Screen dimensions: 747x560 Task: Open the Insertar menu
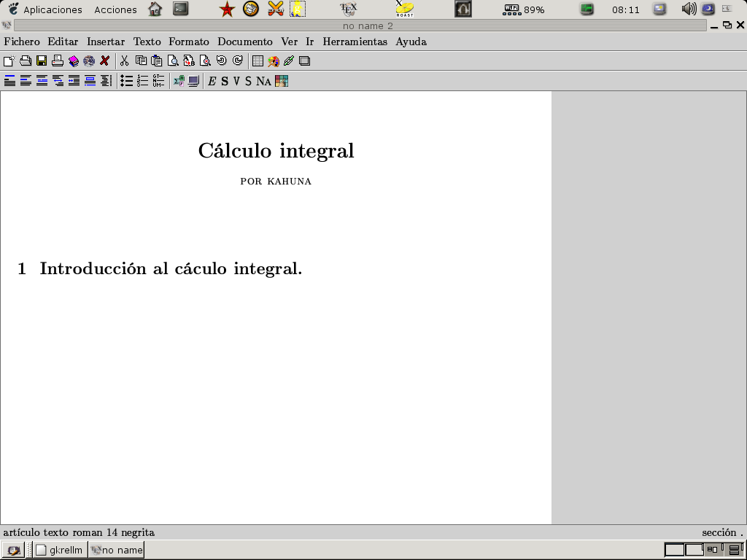106,42
